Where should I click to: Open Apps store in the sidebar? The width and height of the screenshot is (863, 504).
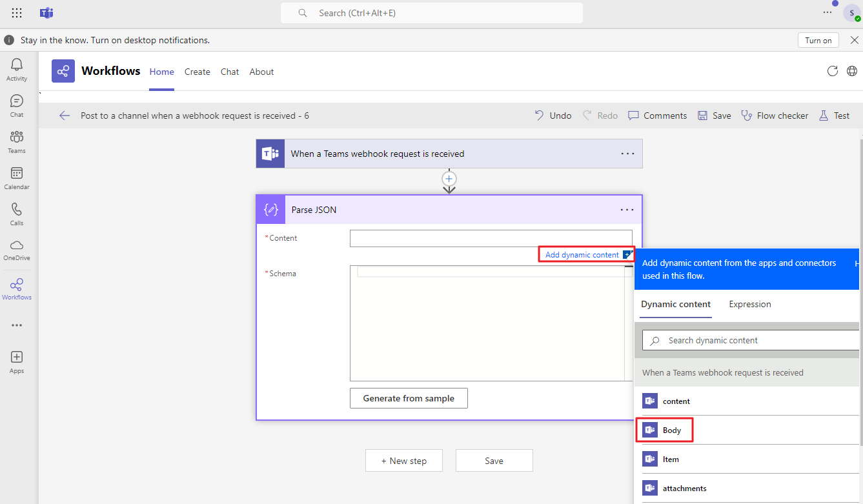17,362
